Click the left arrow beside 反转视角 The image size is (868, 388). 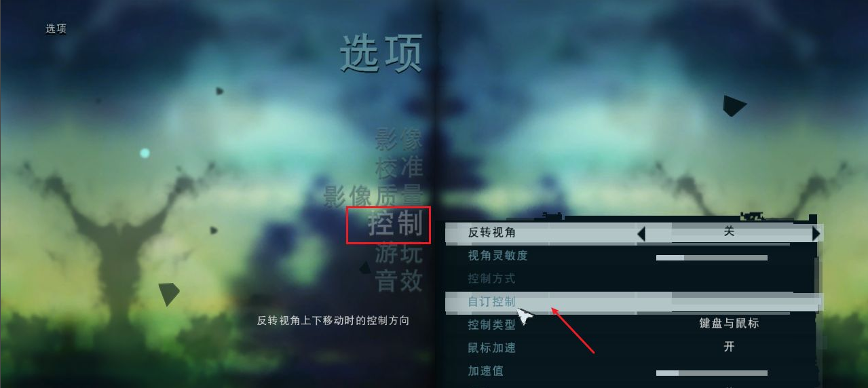coord(641,234)
